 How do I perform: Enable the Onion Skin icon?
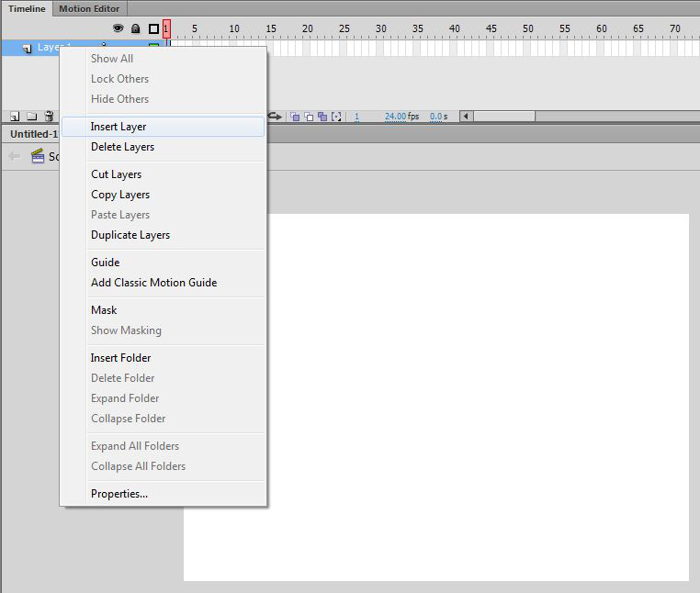click(295, 117)
